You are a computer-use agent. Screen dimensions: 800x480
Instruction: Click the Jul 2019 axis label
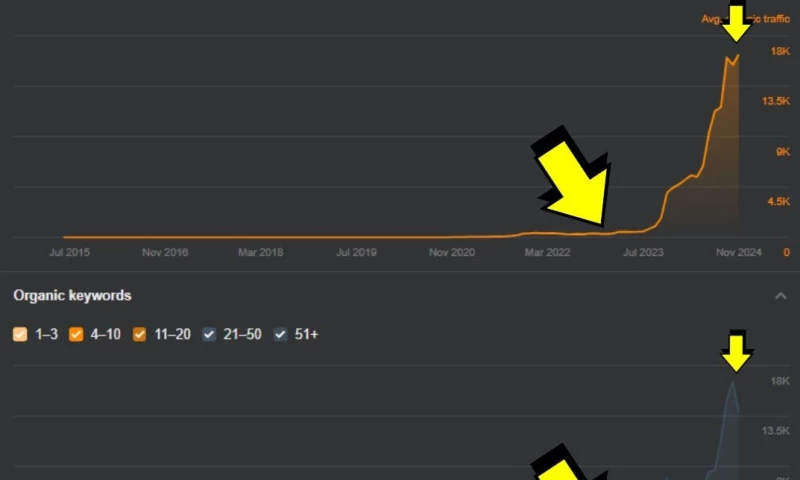(x=356, y=252)
